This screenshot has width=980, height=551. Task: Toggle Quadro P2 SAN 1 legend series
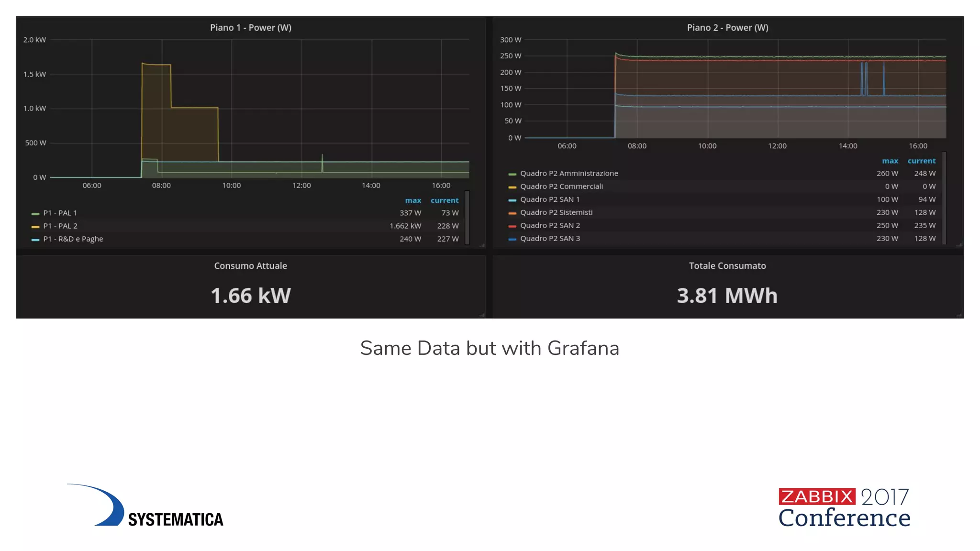(x=550, y=199)
